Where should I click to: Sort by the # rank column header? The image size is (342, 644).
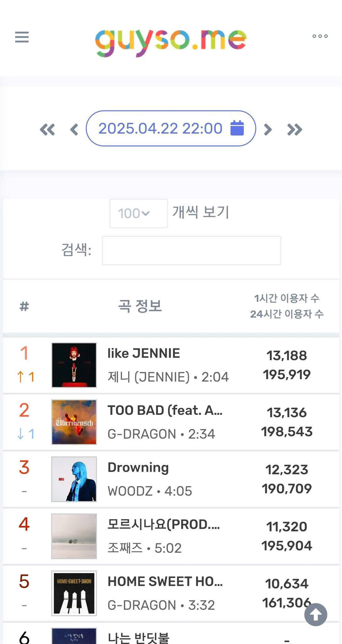(24, 306)
